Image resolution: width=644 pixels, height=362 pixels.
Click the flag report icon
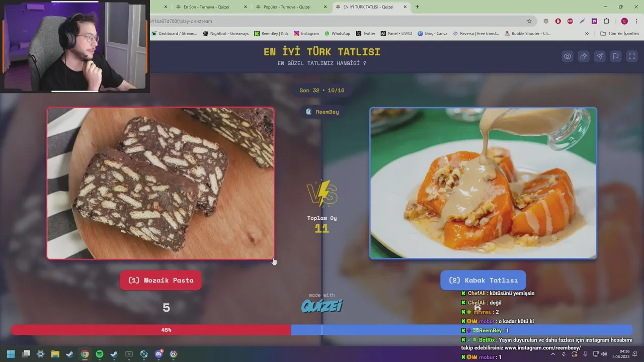point(616,56)
